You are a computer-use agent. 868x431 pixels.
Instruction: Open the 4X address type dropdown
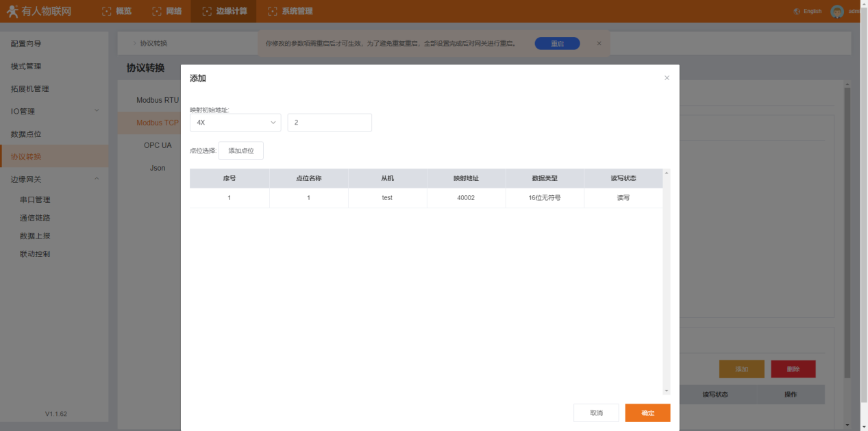pyautogui.click(x=235, y=123)
